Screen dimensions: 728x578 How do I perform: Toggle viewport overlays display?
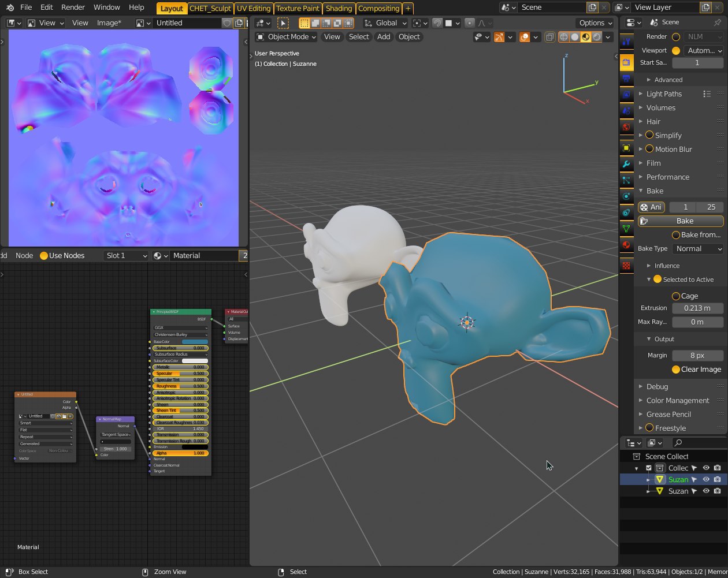pyautogui.click(x=525, y=37)
